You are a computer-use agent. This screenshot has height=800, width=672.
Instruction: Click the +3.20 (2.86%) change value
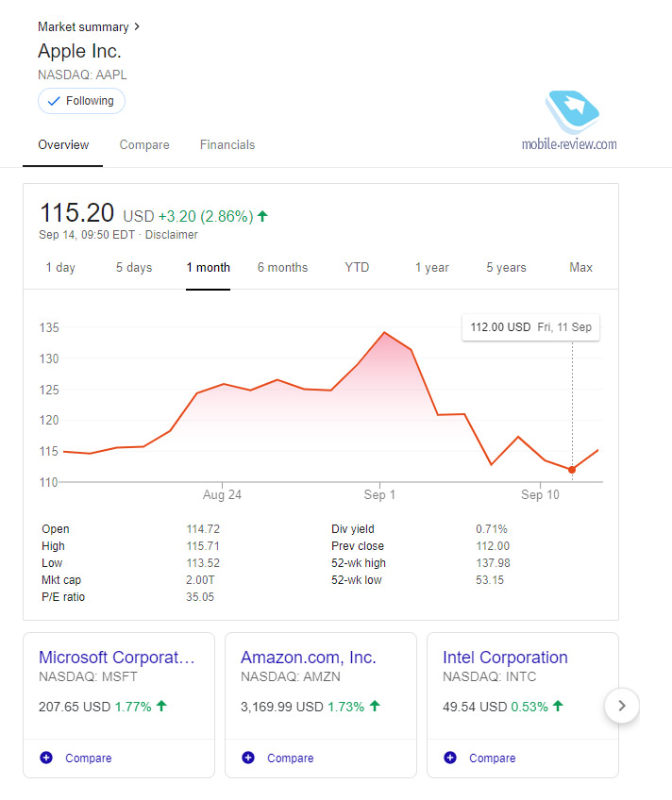pyautogui.click(x=206, y=216)
